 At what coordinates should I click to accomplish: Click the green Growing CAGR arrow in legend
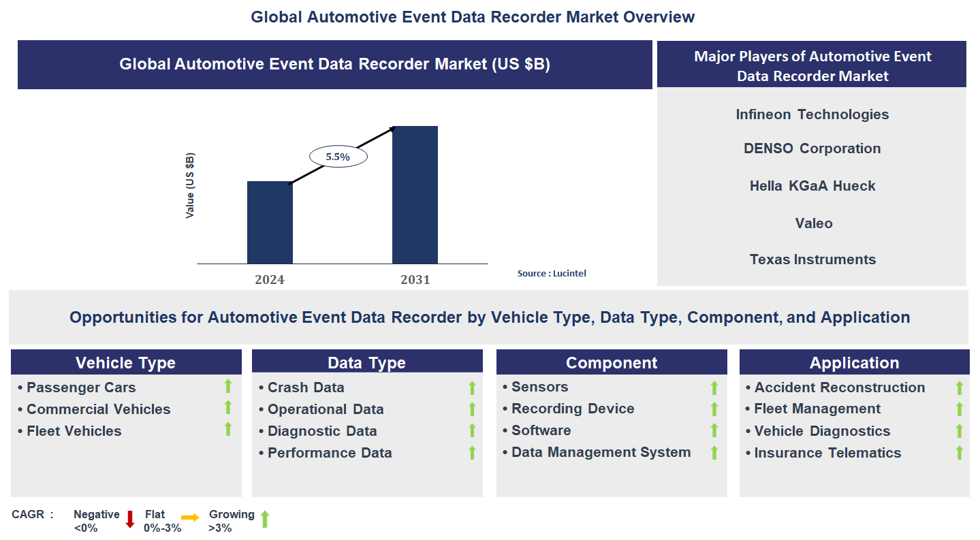point(265,520)
